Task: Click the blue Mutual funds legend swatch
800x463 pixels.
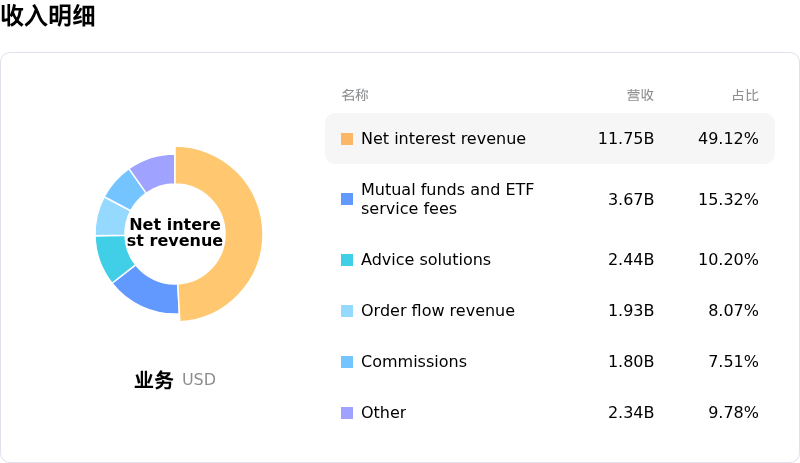Action: click(347, 199)
